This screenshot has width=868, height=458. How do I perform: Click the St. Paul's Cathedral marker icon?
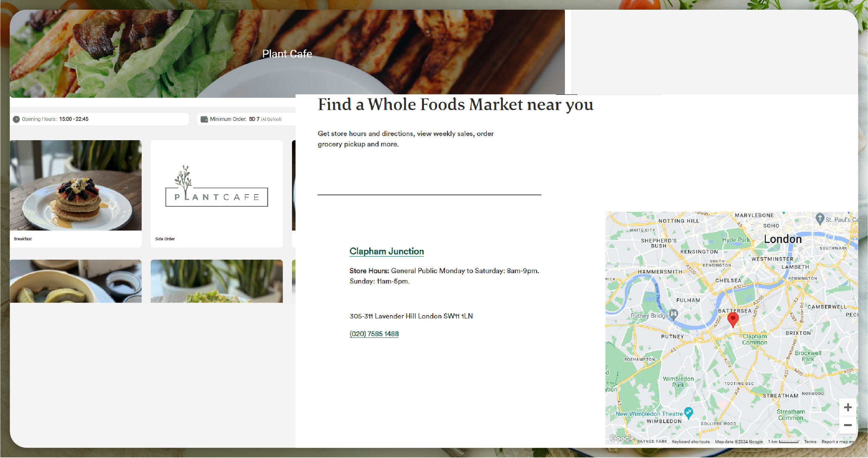(x=820, y=219)
